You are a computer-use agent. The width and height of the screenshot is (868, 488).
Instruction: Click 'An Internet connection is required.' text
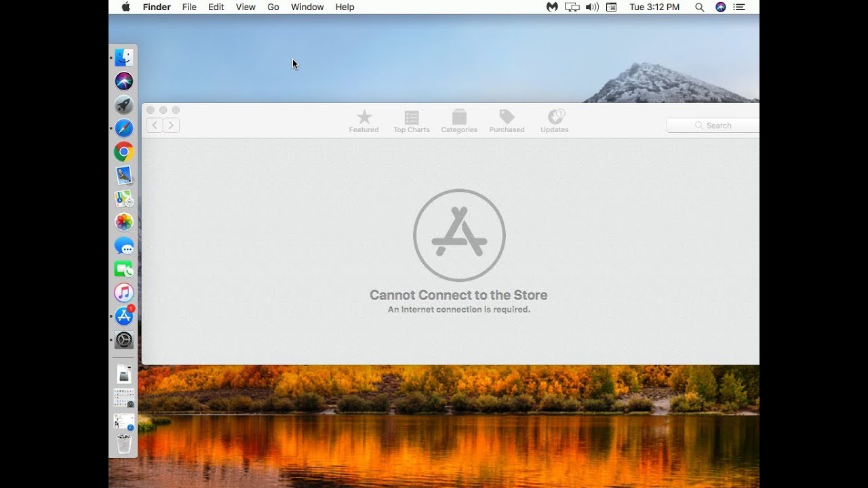pos(459,310)
